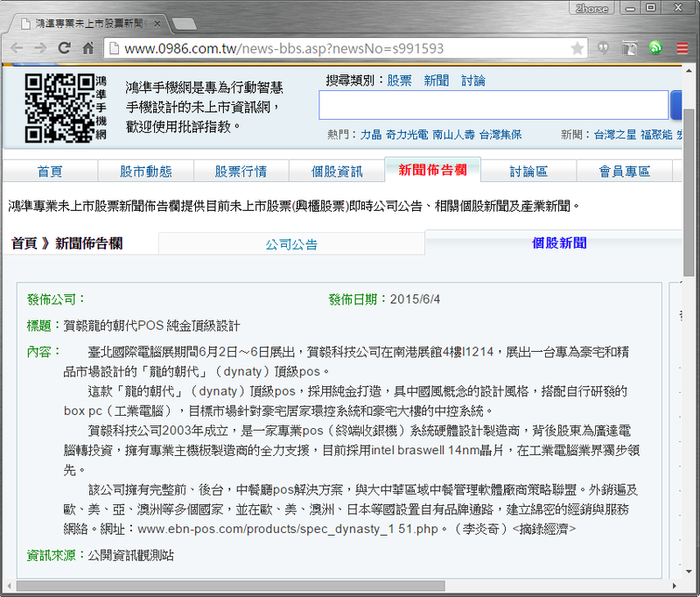
Task: Switch to the 個股資訊 tab
Action: point(337,171)
